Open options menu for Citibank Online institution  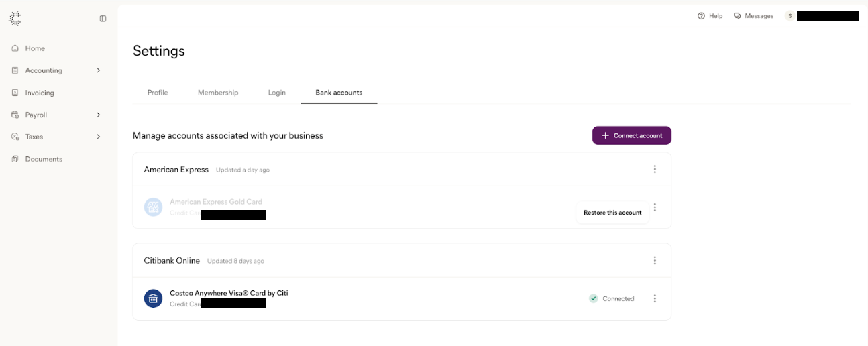click(655, 261)
